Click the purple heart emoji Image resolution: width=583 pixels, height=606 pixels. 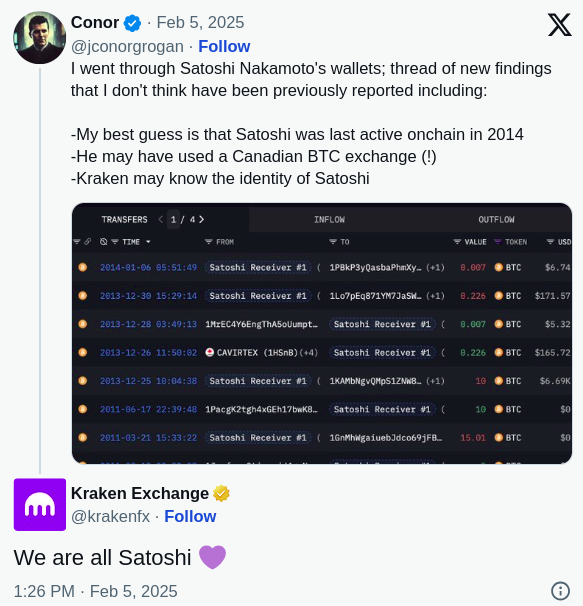click(212, 557)
